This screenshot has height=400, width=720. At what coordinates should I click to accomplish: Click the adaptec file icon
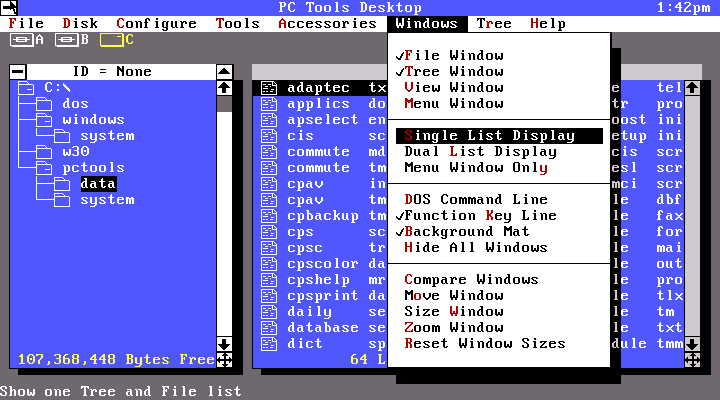coord(268,88)
